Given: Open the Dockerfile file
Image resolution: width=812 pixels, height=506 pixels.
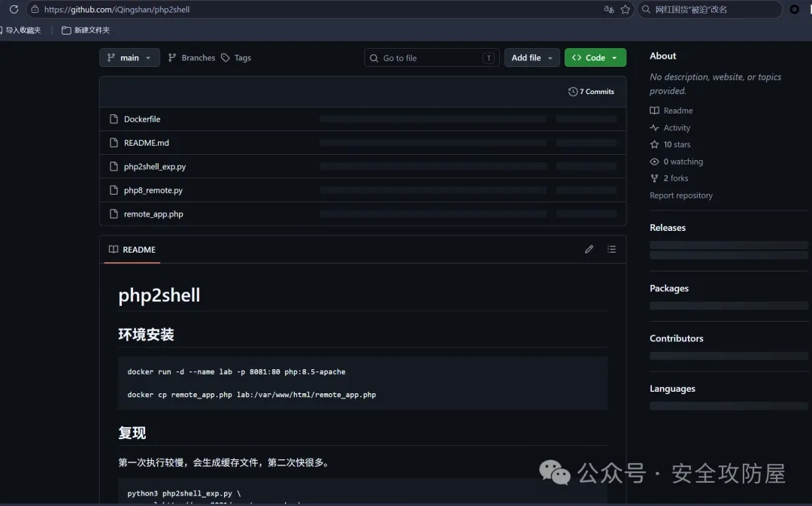Looking at the screenshot, I should pos(142,119).
